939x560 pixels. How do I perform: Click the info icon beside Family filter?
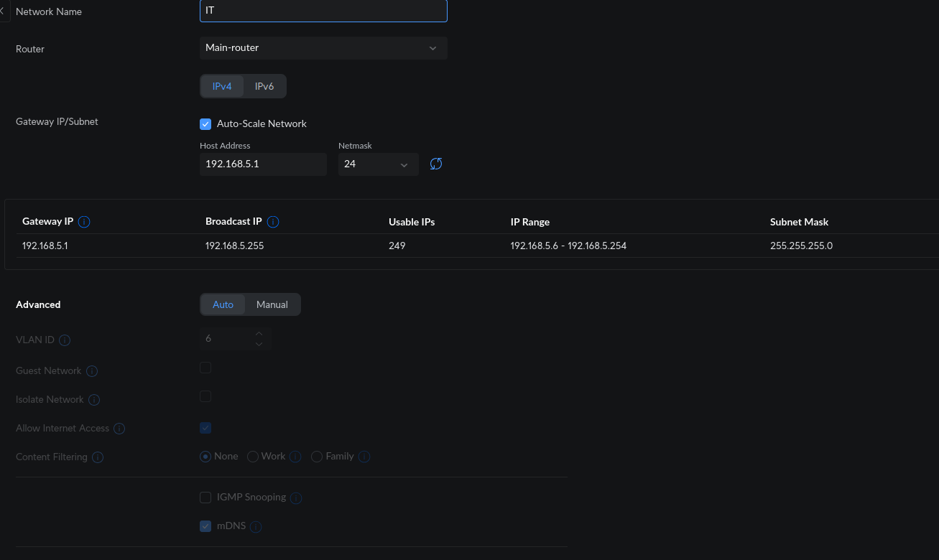[x=364, y=457]
